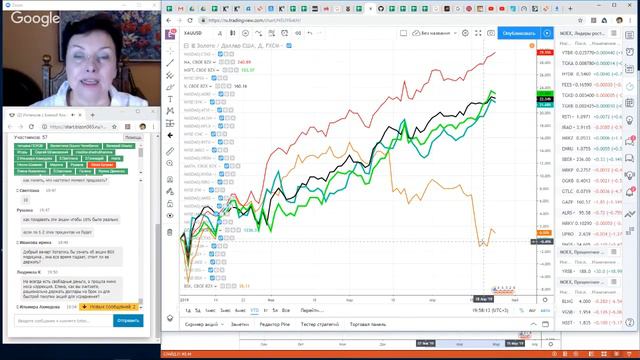640x360 pixels.
Task: Expand the MSFT, CBOE BZX legend dropdown arrow
Action: pos(218,70)
